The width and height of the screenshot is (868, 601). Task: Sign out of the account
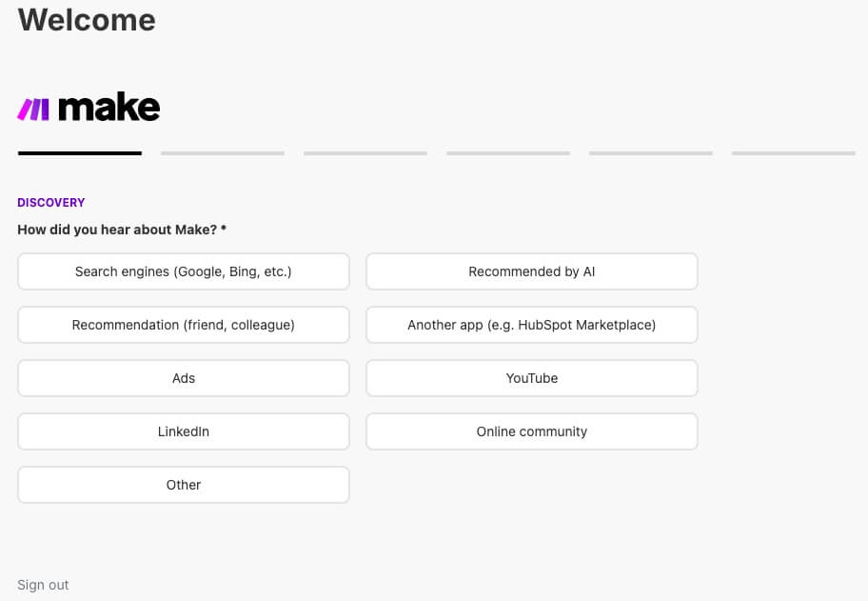point(43,585)
